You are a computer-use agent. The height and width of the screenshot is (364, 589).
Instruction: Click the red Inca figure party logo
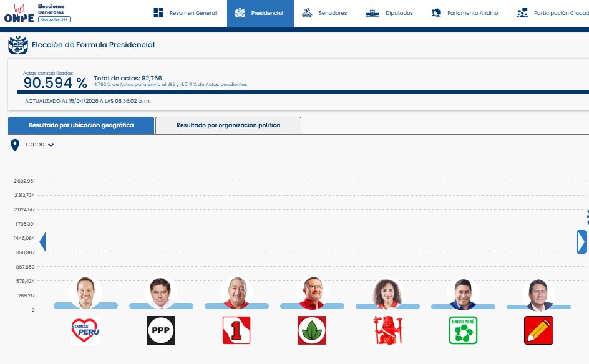tap(387, 330)
